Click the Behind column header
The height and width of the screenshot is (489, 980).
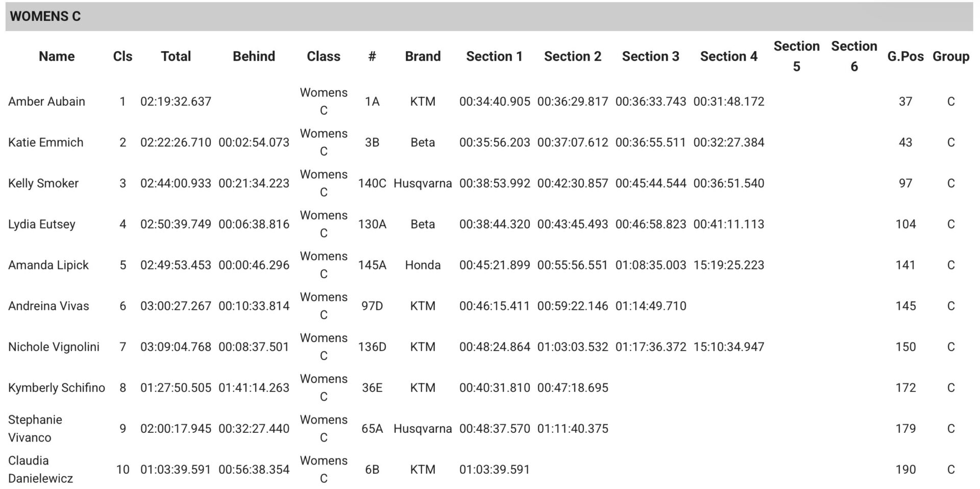click(x=254, y=56)
